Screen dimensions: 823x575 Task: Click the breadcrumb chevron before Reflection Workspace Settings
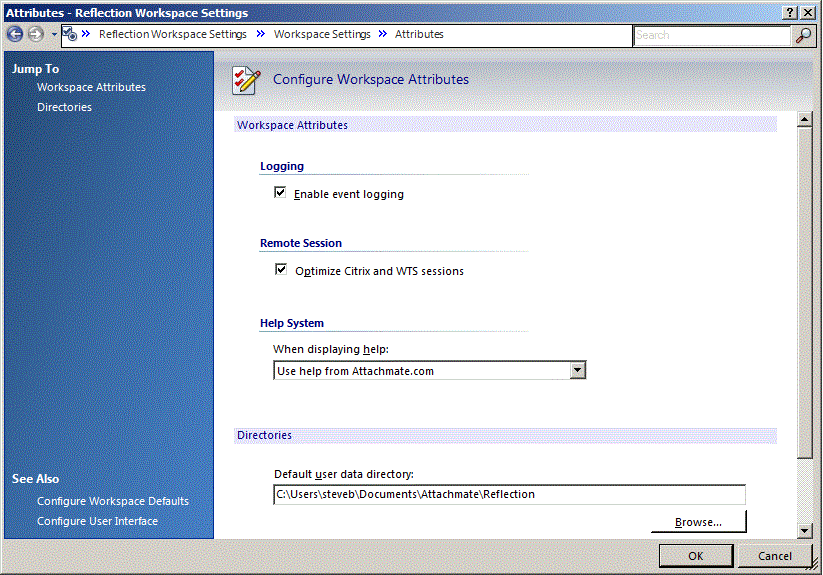[86, 34]
